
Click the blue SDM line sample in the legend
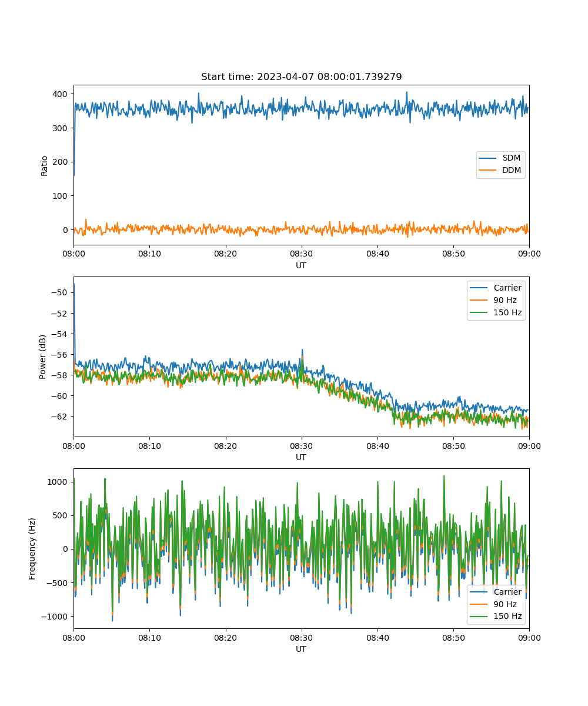tap(489, 158)
